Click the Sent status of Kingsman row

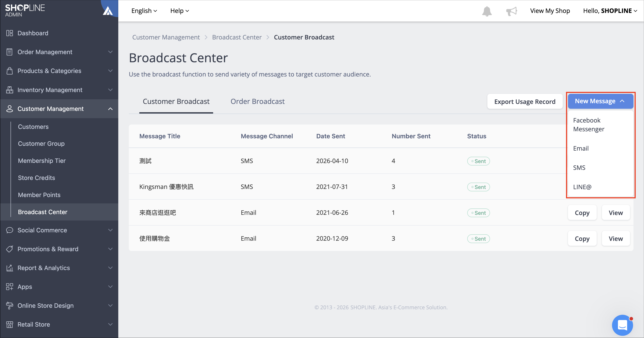point(478,187)
